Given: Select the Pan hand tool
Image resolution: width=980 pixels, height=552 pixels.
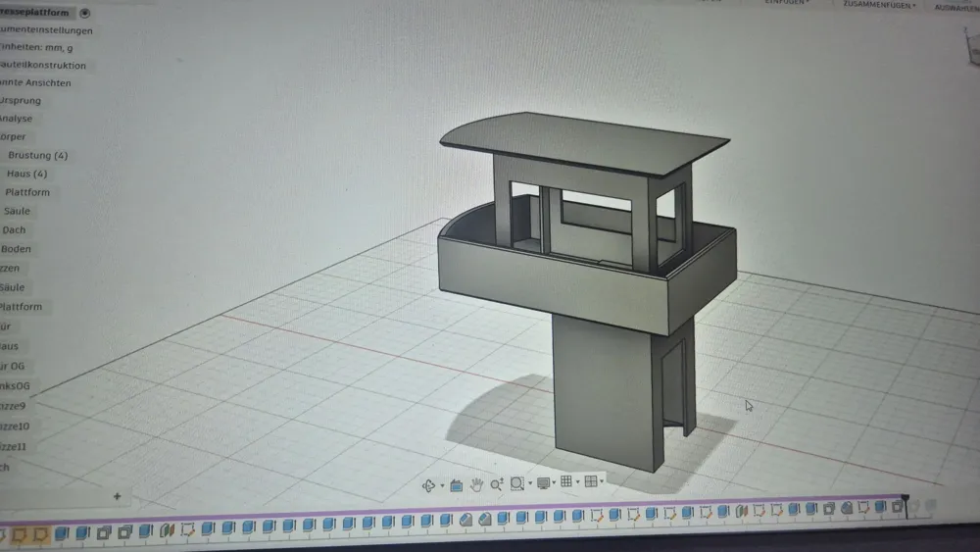Looking at the screenshot, I should [x=476, y=484].
